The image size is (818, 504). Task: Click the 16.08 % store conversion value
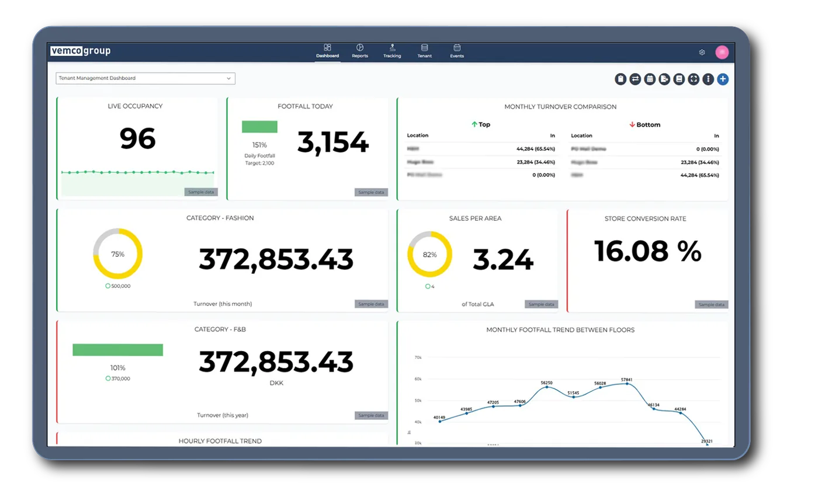tap(647, 251)
